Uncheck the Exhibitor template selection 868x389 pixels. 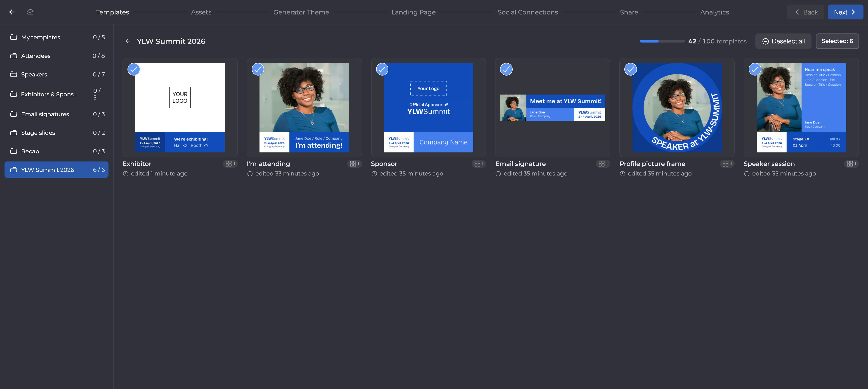click(134, 69)
